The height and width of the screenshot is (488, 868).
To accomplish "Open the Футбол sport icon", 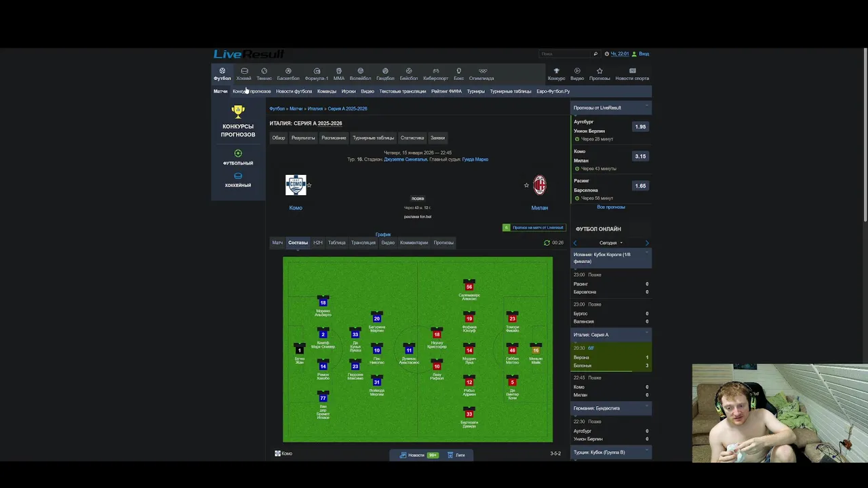I will (222, 74).
